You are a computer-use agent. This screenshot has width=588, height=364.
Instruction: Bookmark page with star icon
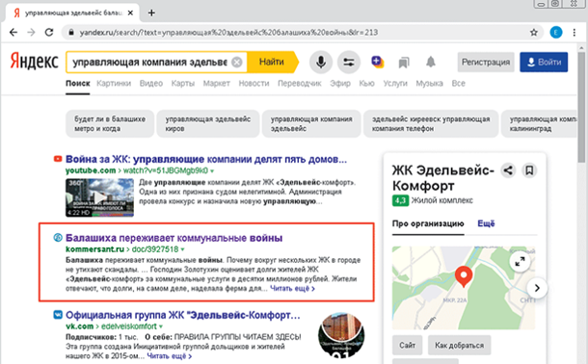pyautogui.click(x=534, y=33)
